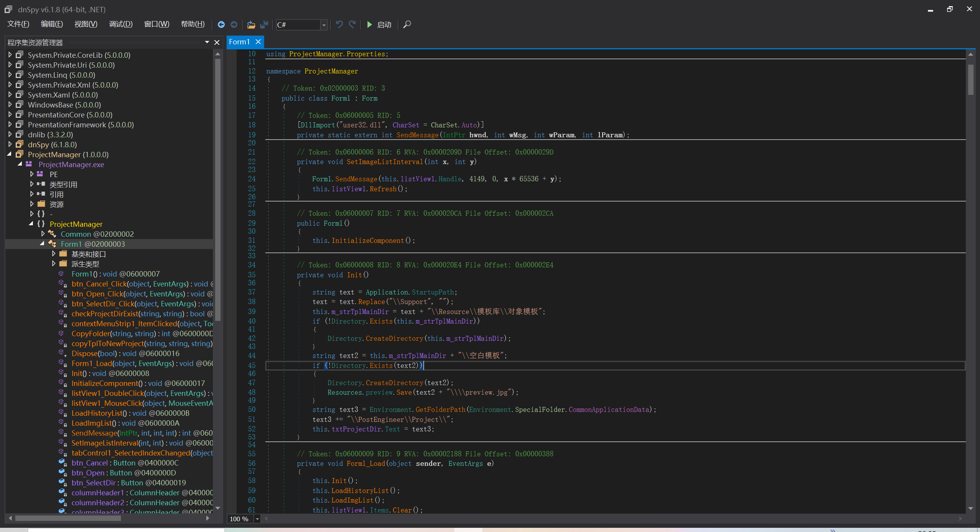980x532 pixels.
Task: Select the 引用 tree item
Action: pyautogui.click(x=57, y=194)
